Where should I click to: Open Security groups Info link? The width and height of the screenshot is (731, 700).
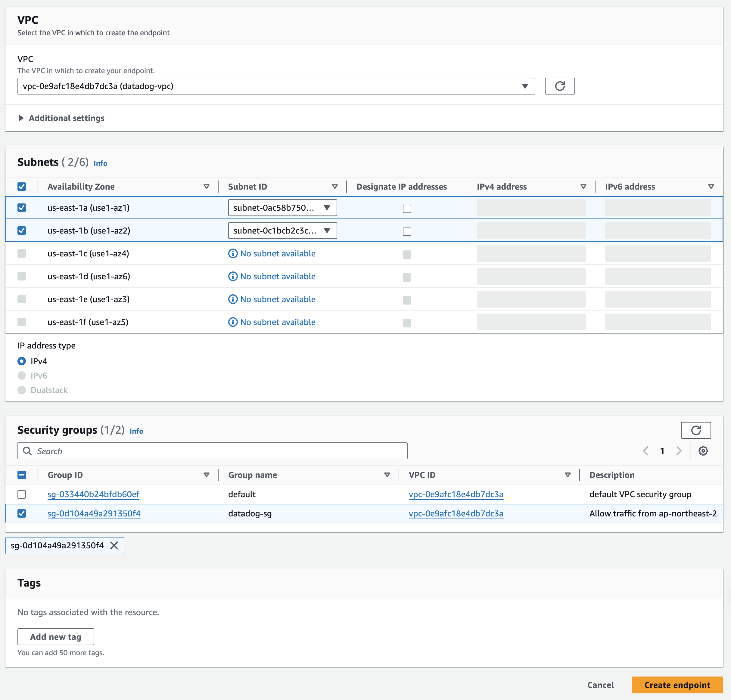[x=136, y=431]
